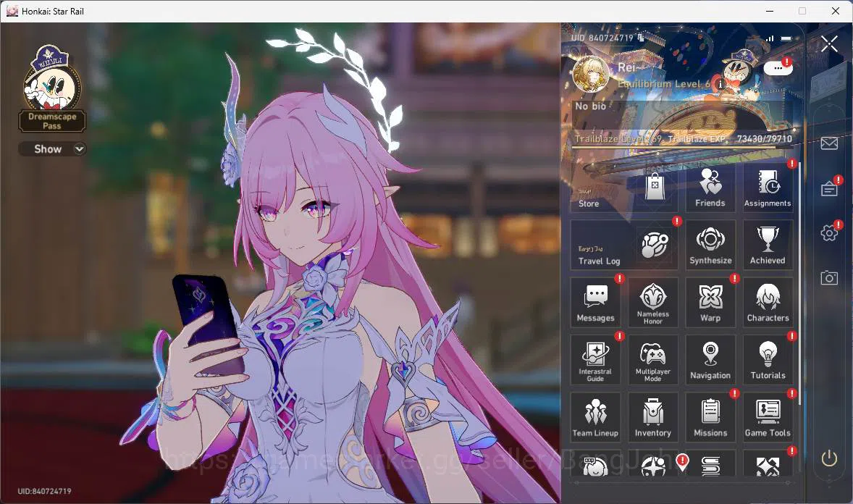Open the Synthesize tile

pos(710,245)
